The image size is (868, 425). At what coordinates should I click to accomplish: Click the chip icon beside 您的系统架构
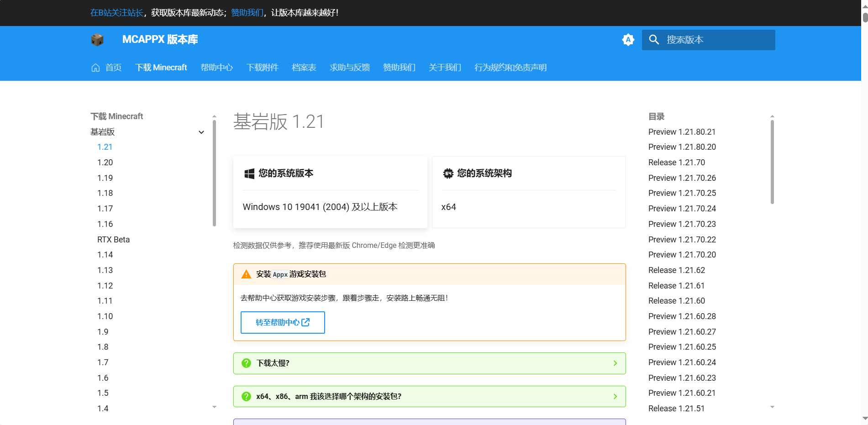448,173
